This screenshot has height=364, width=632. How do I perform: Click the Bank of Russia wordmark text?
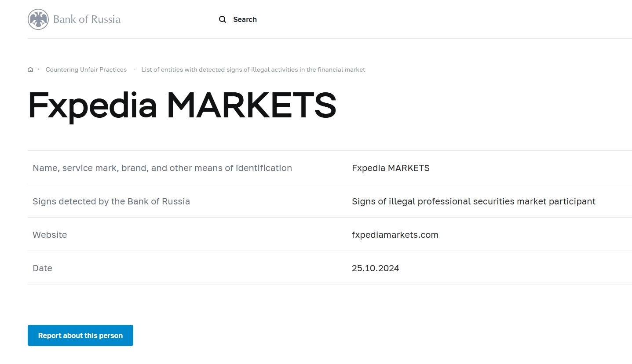click(x=87, y=19)
